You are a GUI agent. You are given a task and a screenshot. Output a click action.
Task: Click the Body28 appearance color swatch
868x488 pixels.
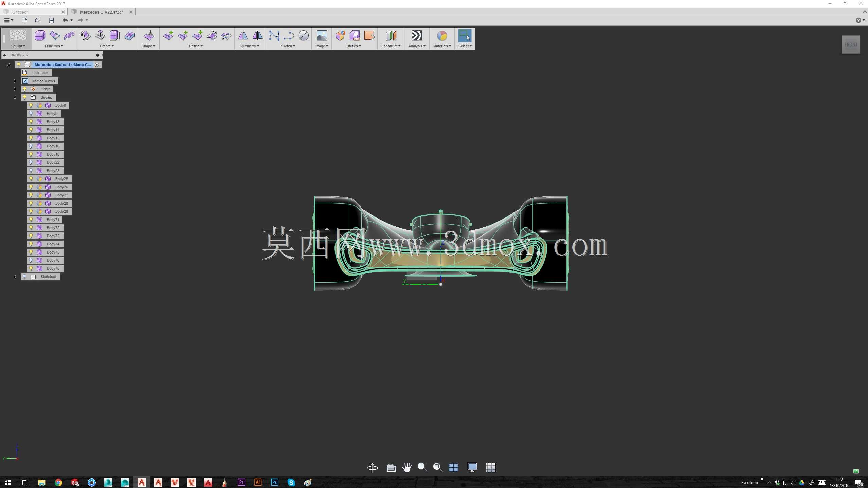click(x=39, y=203)
